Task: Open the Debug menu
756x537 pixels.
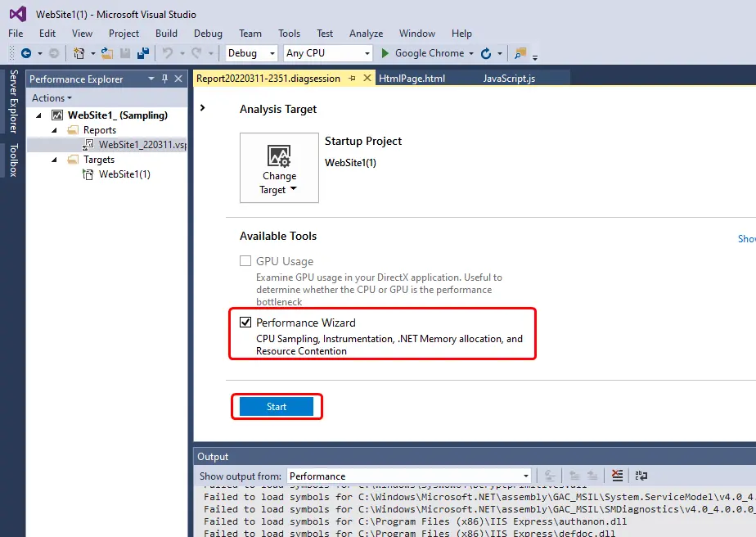Action: (209, 34)
